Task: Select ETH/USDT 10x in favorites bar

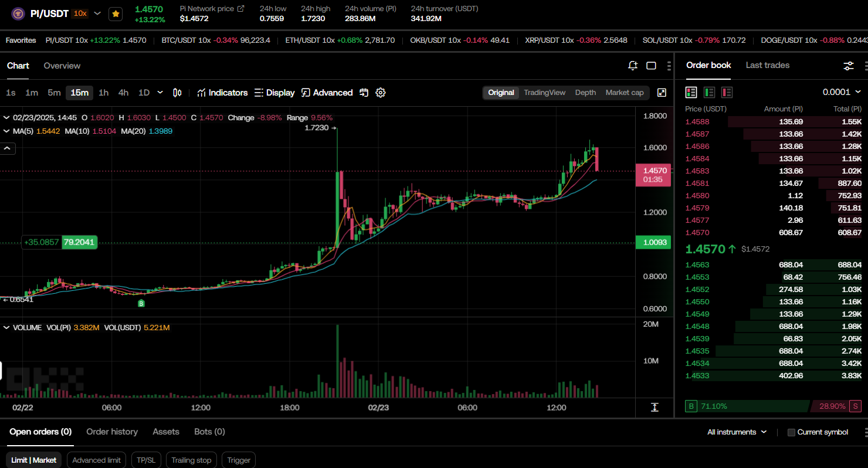Action: (x=340, y=40)
